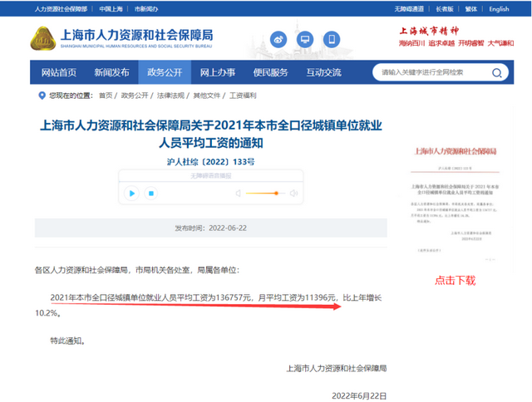Stop the audio narration
The image size is (532, 402).
[x=151, y=194]
